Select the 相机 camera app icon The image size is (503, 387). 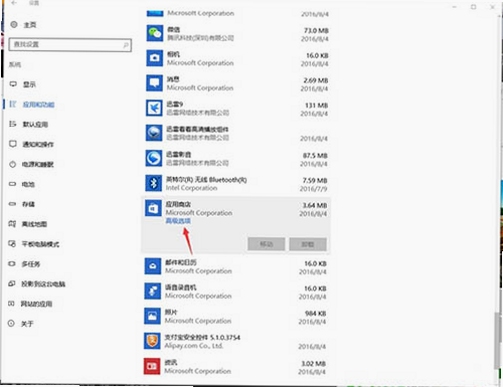click(x=155, y=58)
